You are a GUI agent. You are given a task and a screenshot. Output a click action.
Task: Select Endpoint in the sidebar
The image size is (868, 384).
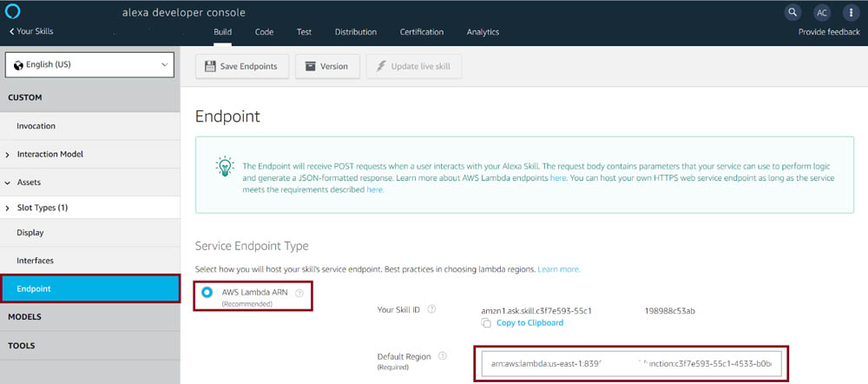click(90, 288)
